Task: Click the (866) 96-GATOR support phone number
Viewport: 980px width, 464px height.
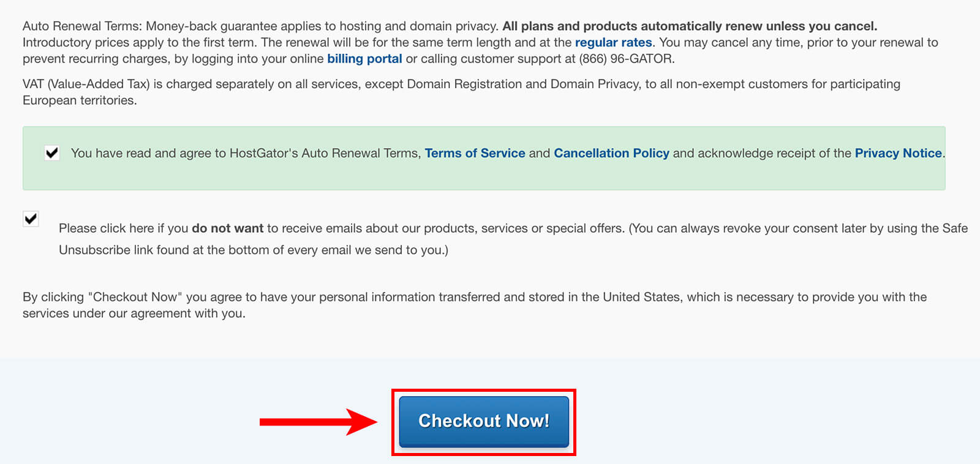Action: [x=626, y=59]
